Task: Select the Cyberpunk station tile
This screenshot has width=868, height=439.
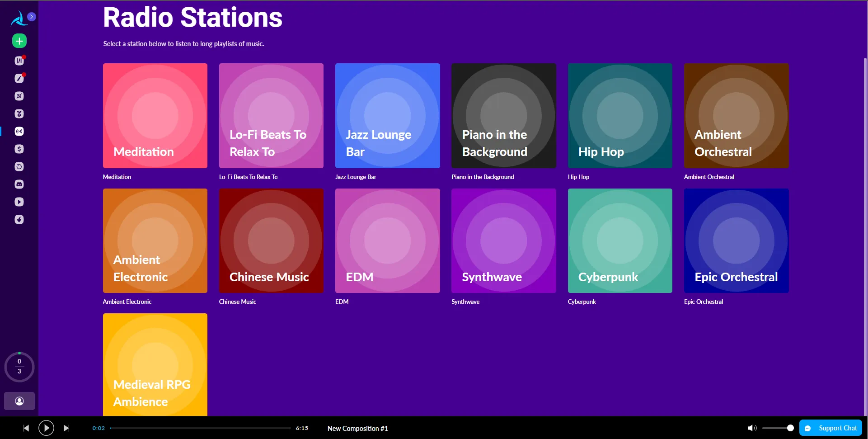Action: (x=620, y=241)
